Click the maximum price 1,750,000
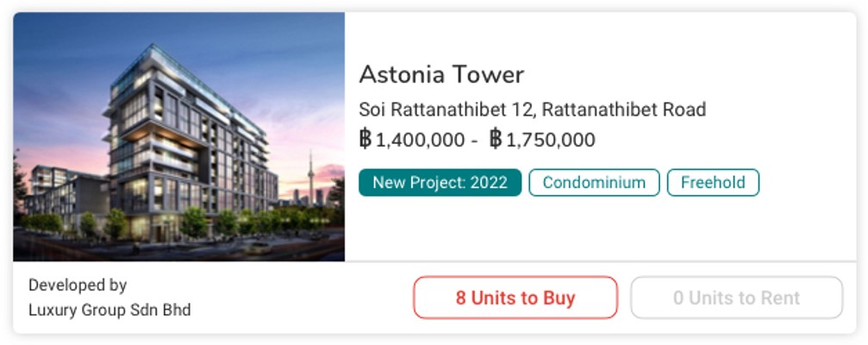Image resolution: width=868 pixels, height=345 pixels. click(x=551, y=140)
